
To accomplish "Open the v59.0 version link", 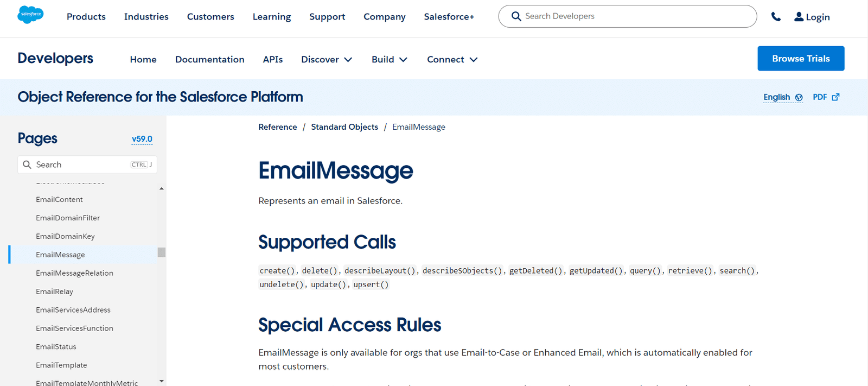I will [x=142, y=138].
